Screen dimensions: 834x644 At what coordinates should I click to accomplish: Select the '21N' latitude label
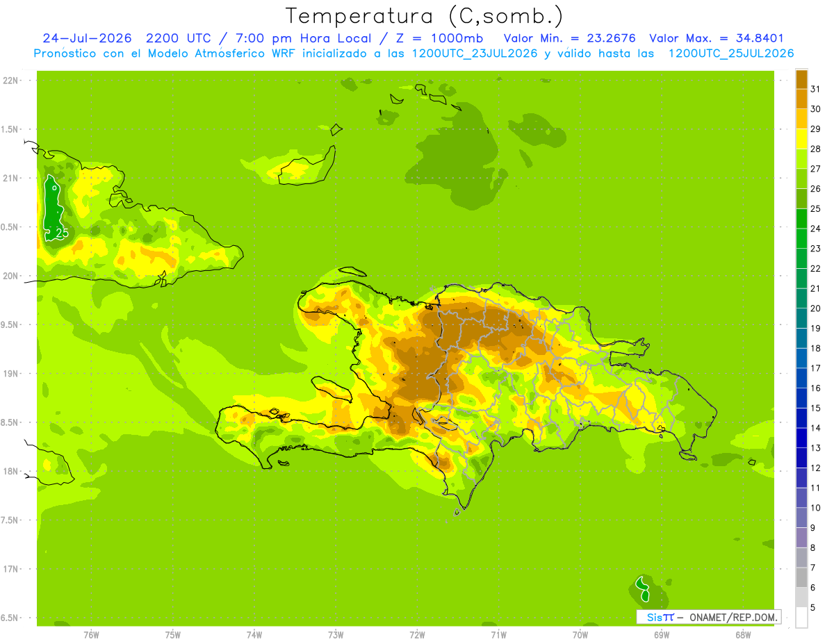coord(10,178)
